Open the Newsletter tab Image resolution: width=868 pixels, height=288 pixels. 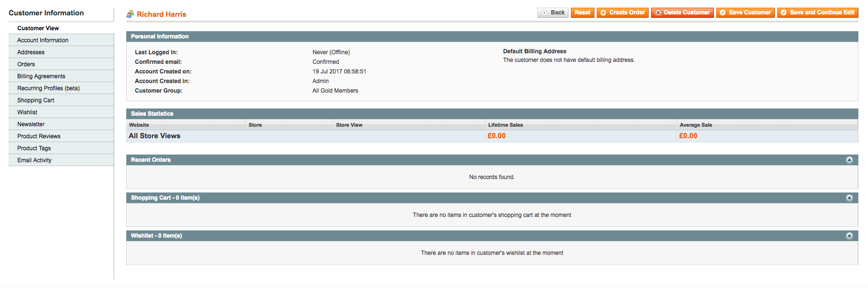pyautogui.click(x=31, y=124)
